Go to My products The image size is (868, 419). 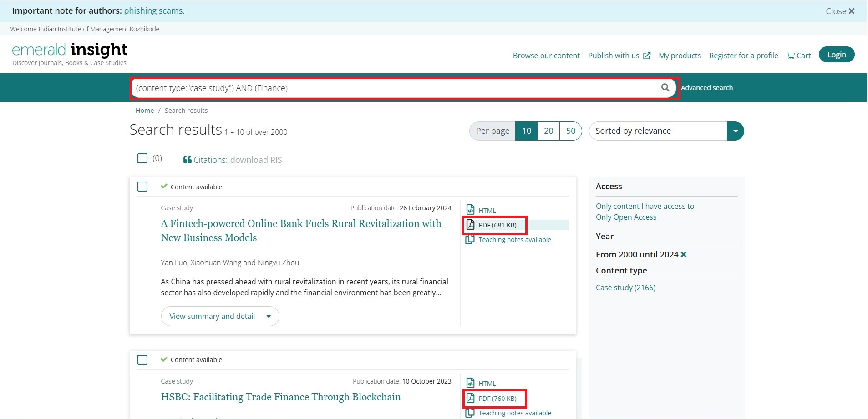point(680,56)
